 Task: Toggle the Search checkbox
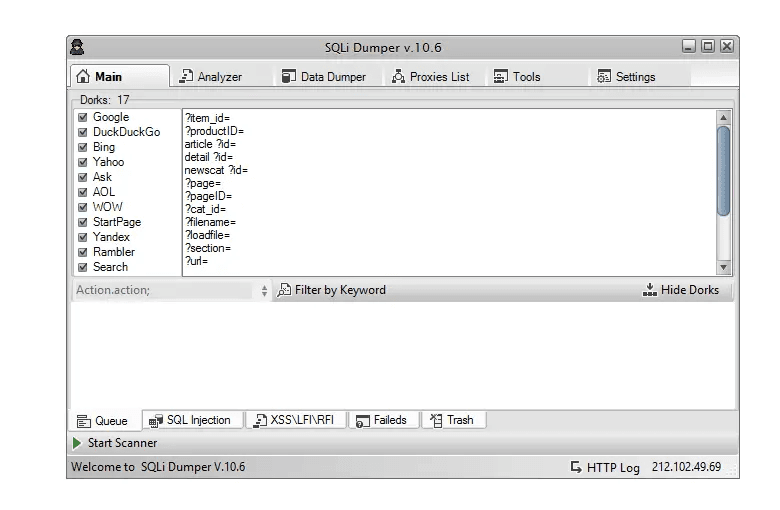pyautogui.click(x=83, y=267)
